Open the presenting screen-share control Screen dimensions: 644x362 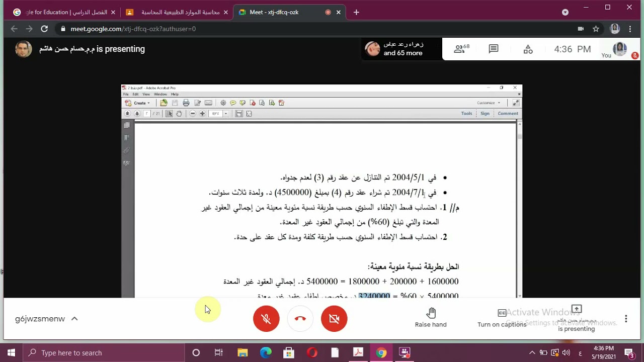pyautogui.click(x=577, y=318)
